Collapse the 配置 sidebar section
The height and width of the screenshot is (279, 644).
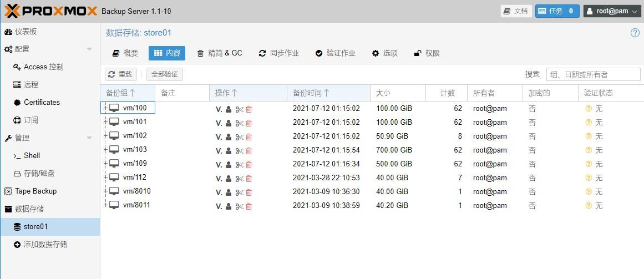coord(89,49)
